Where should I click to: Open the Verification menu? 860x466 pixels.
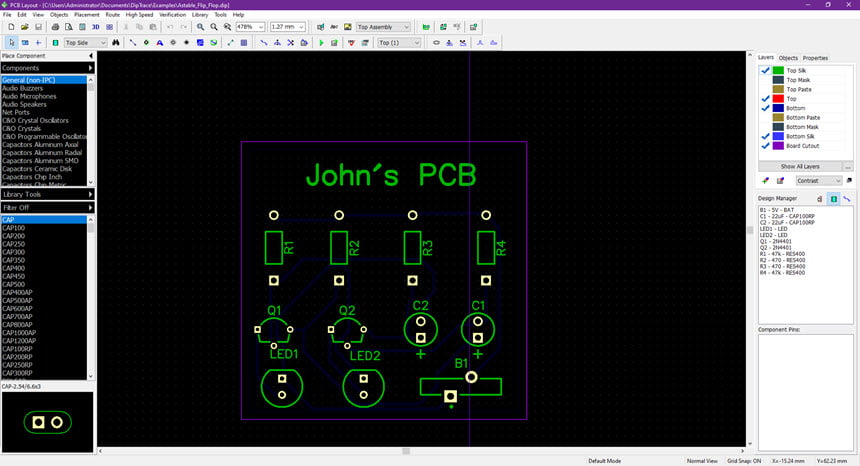172,15
